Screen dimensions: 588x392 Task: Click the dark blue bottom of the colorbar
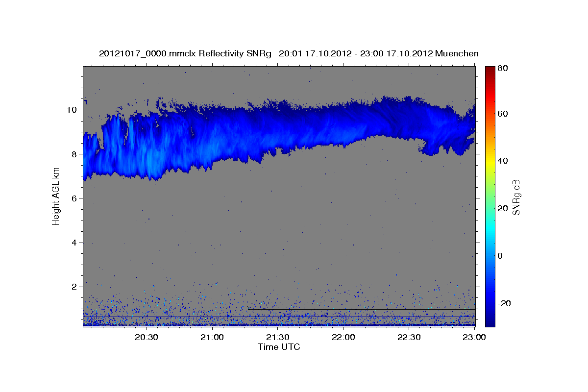[x=490, y=321]
